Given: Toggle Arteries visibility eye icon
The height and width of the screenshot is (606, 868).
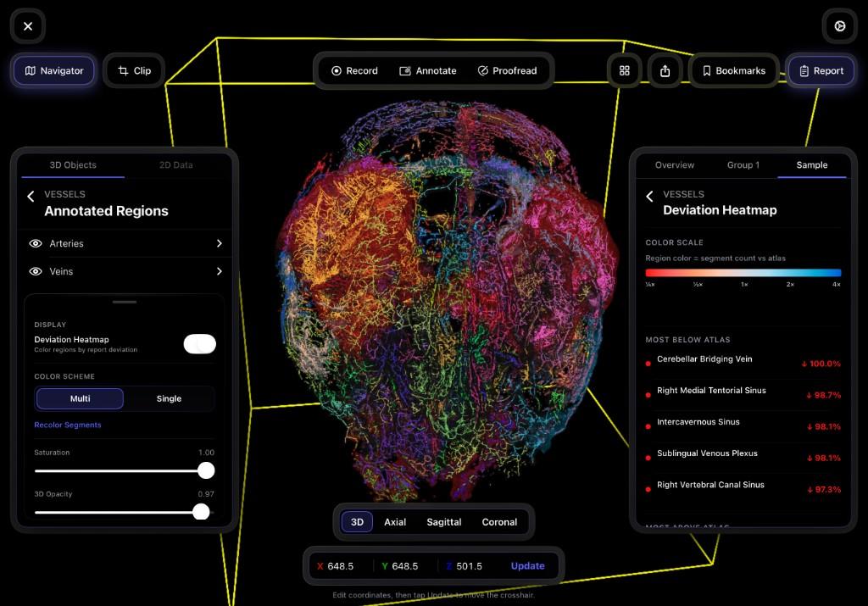Looking at the screenshot, I should [36, 243].
